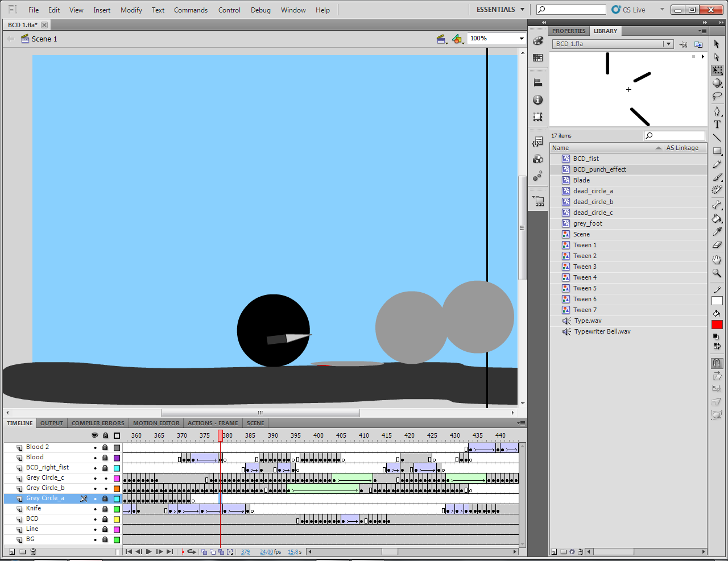Open the collapsed Swatches panel icon
The image size is (728, 561).
tap(537, 58)
